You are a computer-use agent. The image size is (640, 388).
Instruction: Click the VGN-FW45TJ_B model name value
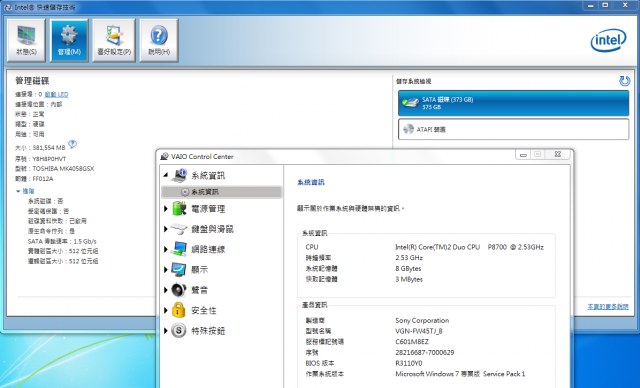click(419, 331)
